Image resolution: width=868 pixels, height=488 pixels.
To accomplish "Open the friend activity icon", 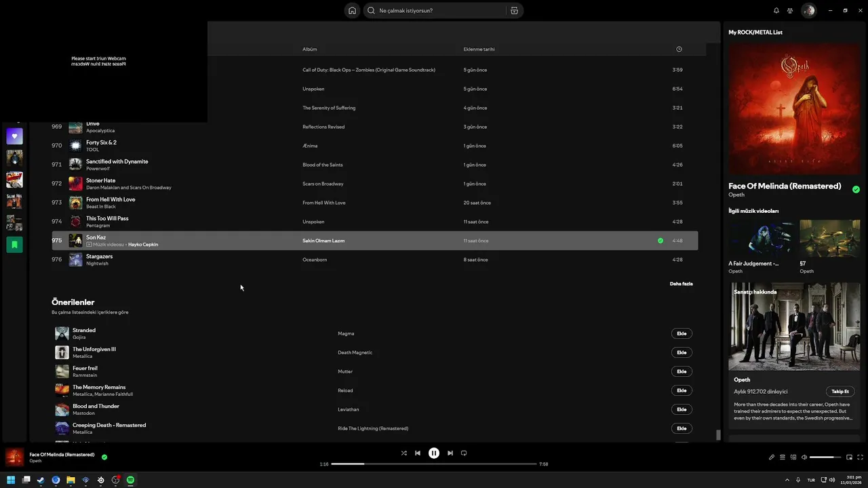I will pyautogui.click(x=790, y=10).
